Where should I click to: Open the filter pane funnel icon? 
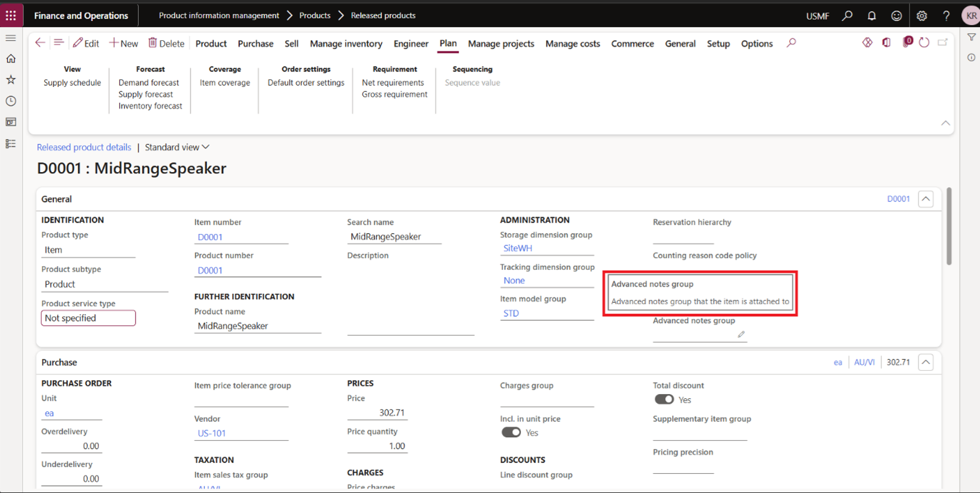972,37
